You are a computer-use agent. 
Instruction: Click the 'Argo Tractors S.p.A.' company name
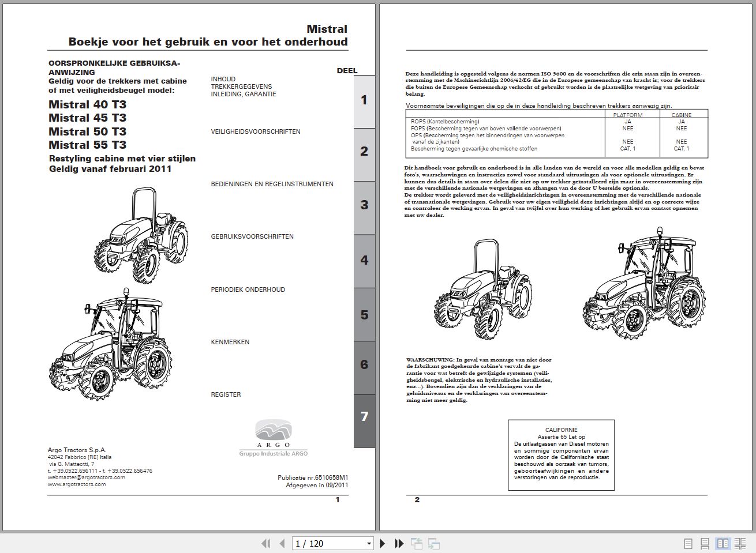[77, 450]
